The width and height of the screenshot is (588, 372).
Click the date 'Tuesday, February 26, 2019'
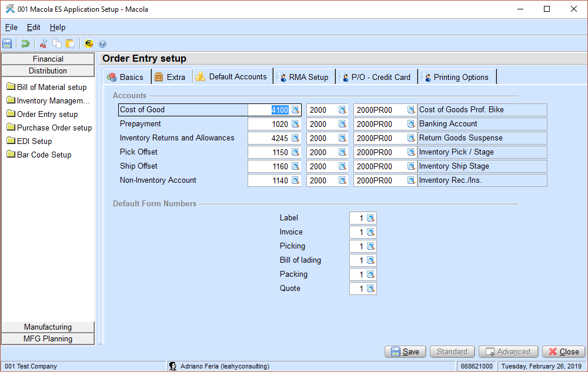(x=541, y=366)
